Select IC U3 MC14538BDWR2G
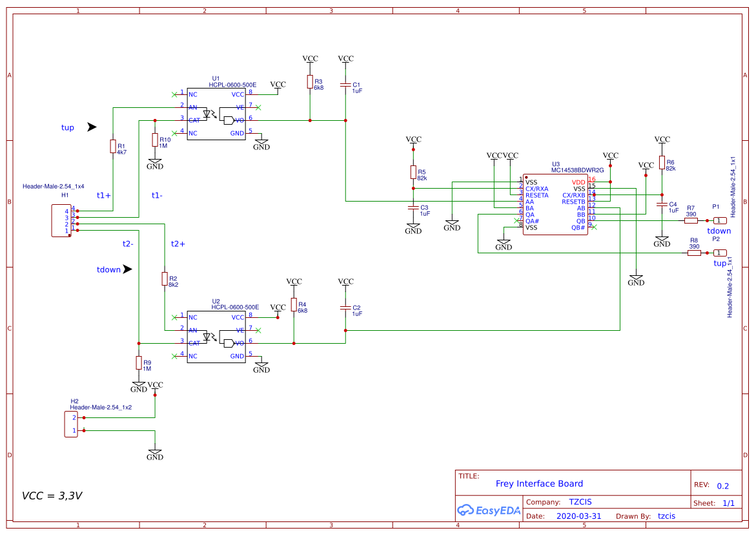Image resolution: width=756 pixels, height=535 pixels. click(x=555, y=204)
